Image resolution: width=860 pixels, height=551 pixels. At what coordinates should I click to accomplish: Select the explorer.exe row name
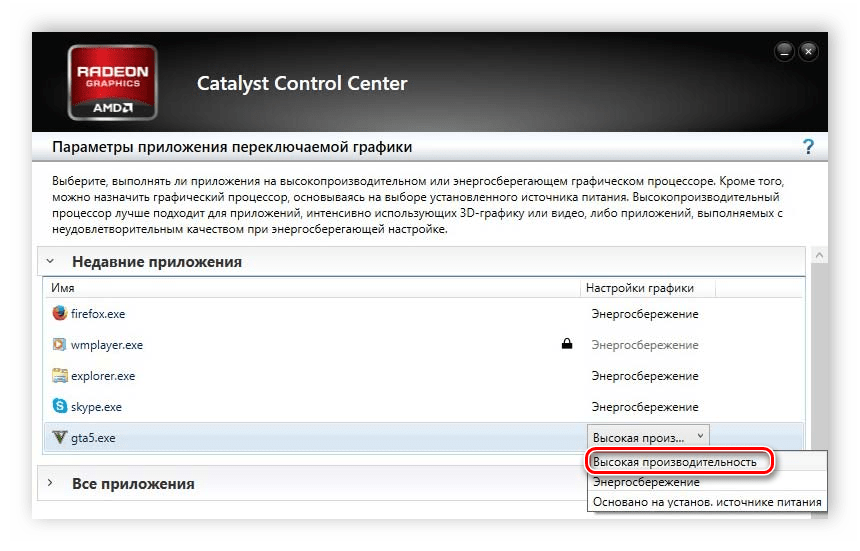(x=103, y=376)
